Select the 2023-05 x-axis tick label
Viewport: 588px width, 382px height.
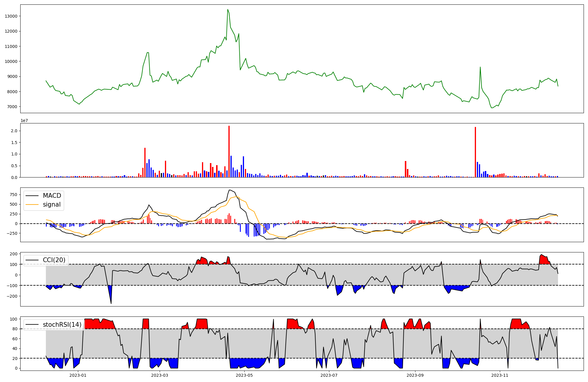coord(244,375)
